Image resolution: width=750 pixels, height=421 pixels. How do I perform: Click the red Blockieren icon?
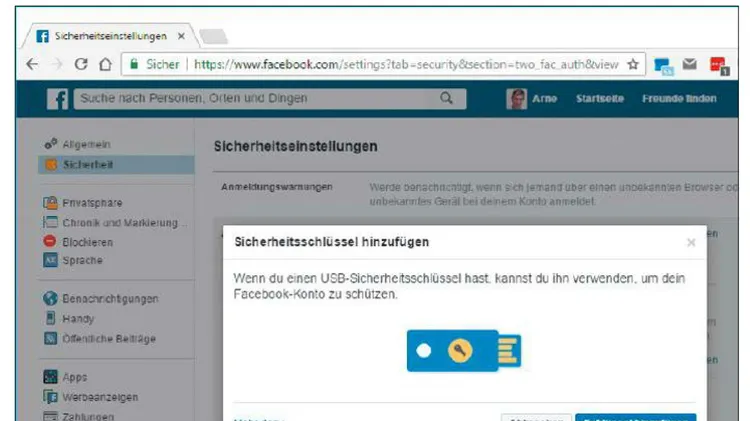pos(50,241)
